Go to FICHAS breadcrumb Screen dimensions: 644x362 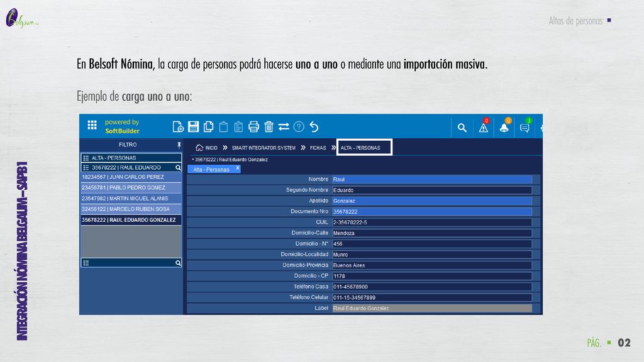[318, 148]
